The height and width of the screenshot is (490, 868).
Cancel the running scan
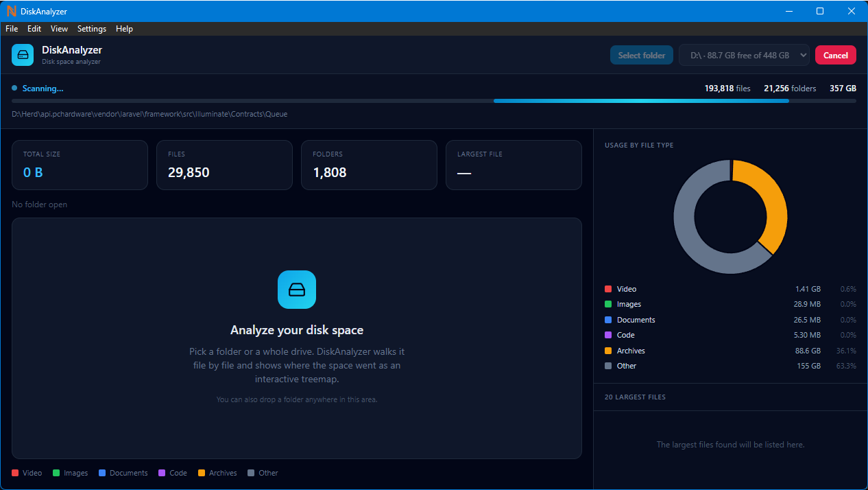[836, 56]
